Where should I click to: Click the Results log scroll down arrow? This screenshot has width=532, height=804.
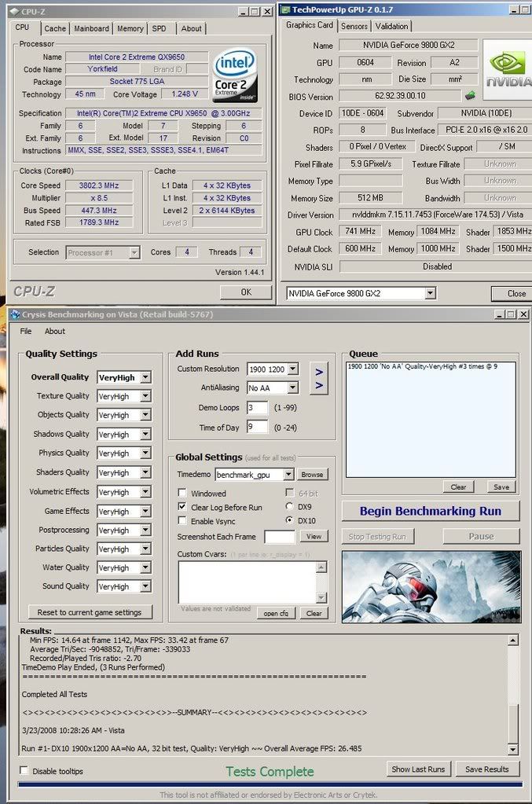tap(512, 750)
